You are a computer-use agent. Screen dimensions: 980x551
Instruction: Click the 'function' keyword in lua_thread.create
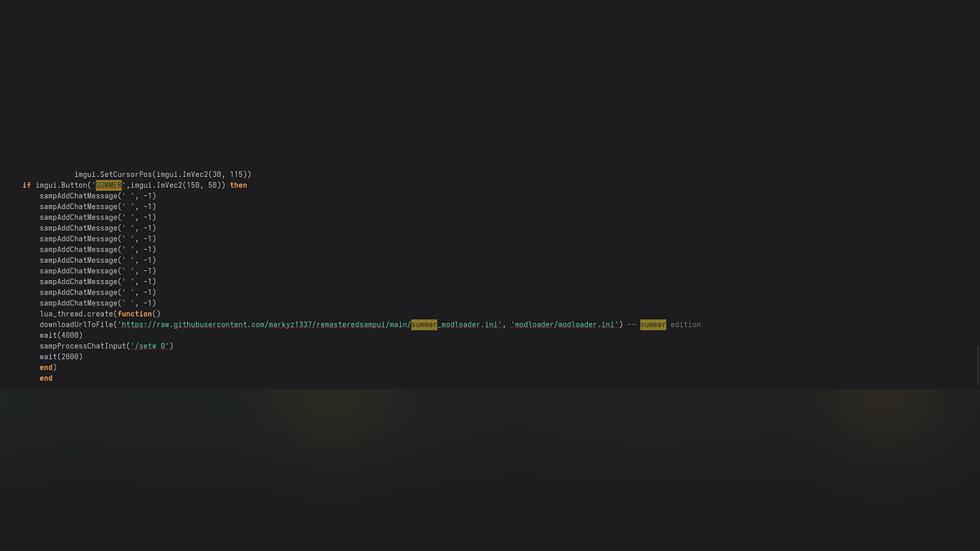[135, 314]
